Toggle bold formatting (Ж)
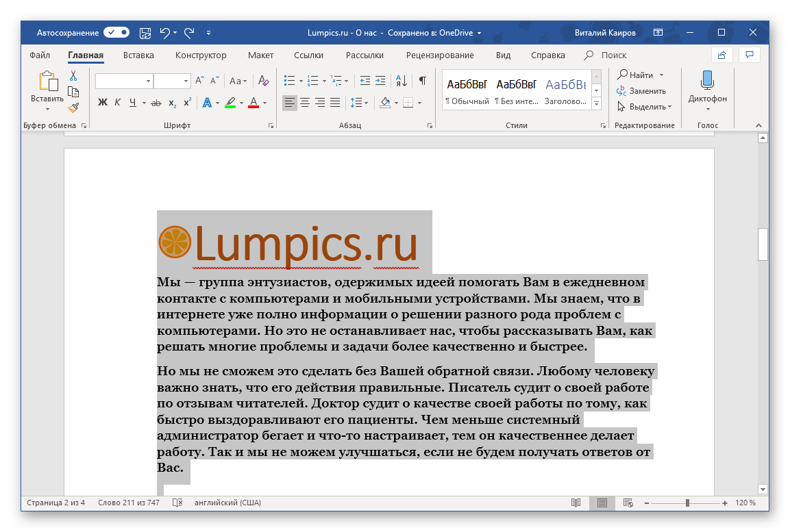 coord(103,103)
